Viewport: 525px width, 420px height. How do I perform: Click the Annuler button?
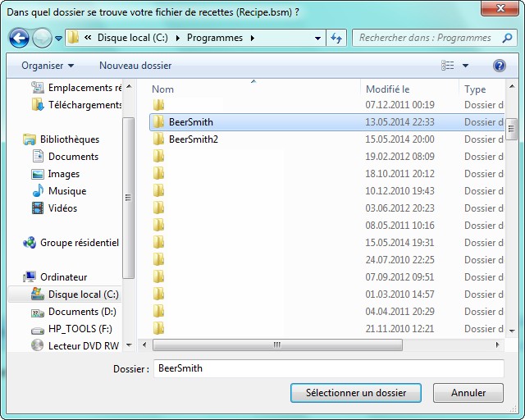(x=468, y=393)
